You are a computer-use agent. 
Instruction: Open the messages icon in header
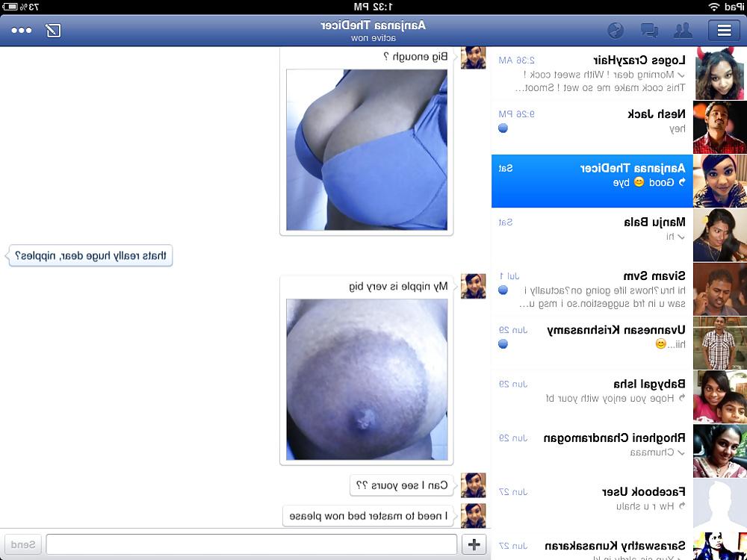point(649,31)
